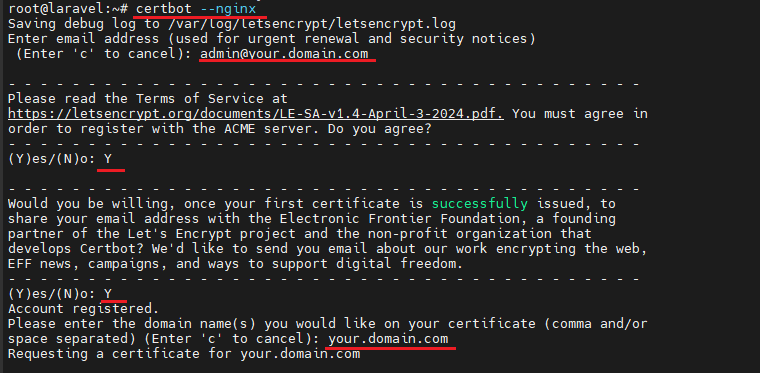The height and width of the screenshot is (373, 760).
Task: Click the 'Do you agree?' question line
Action: coord(220,129)
